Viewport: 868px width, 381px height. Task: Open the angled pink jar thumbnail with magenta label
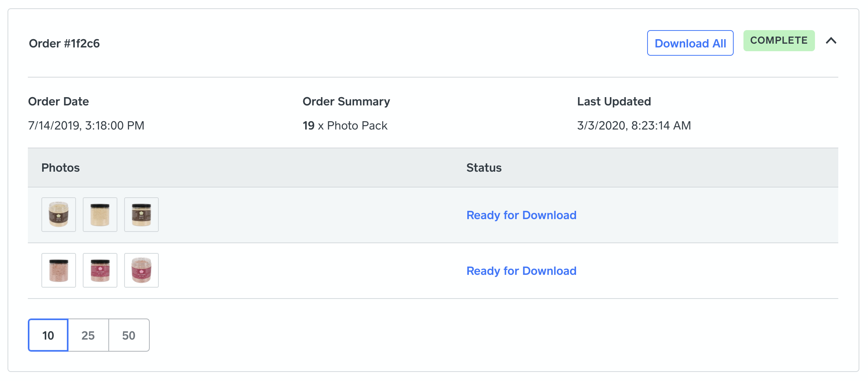141,270
